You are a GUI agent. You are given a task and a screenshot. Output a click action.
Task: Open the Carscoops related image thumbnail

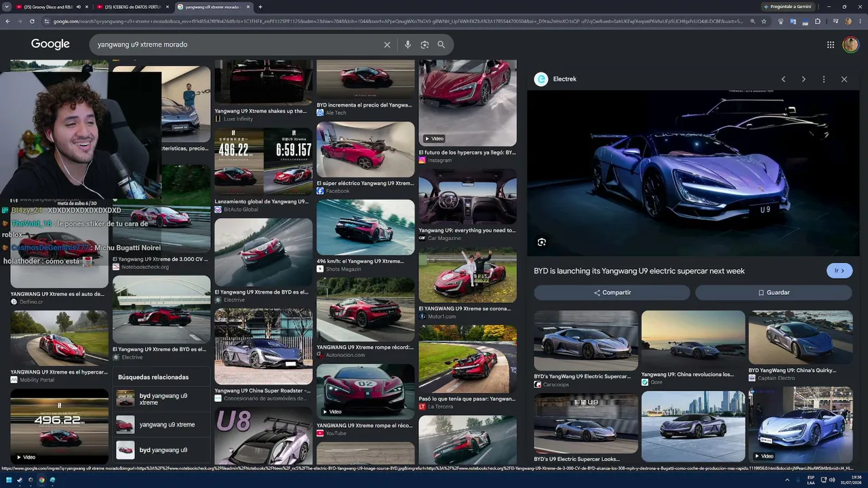click(x=586, y=340)
